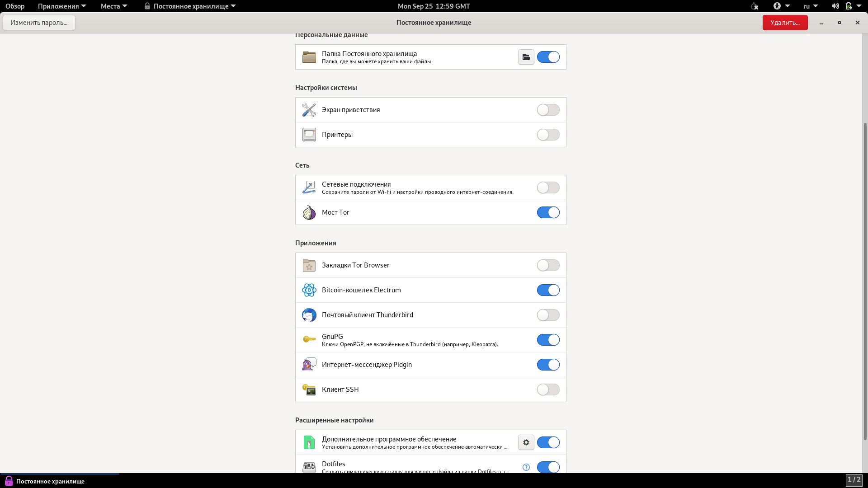
Task: Enable the Экран приветствия switch
Action: coord(548,110)
